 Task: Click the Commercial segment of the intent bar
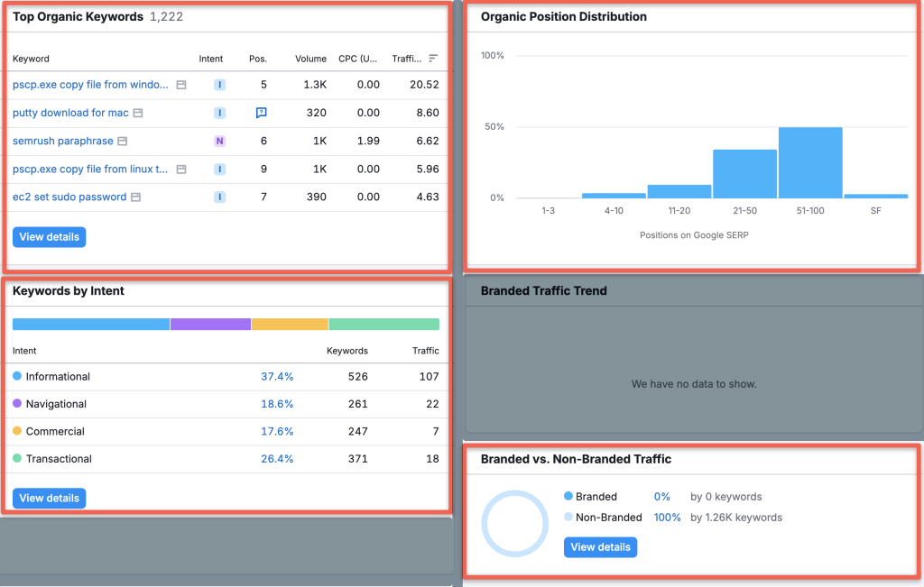coord(289,324)
